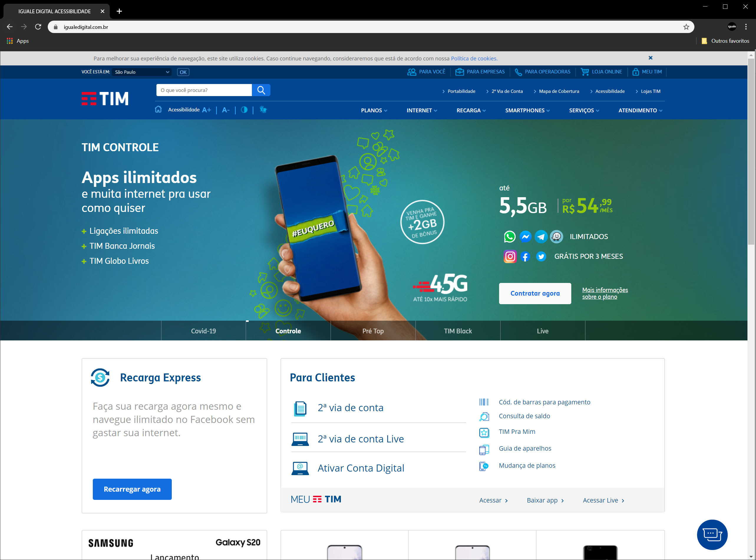The width and height of the screenshot is (756, 560).
Task: Increase font size with A+
Action: tap(206, 110)
